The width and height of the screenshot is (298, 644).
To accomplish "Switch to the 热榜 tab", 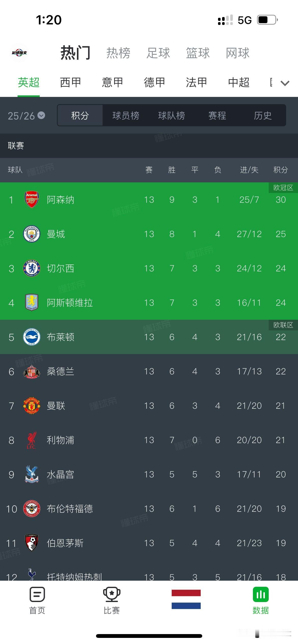I will coord(118,53).
